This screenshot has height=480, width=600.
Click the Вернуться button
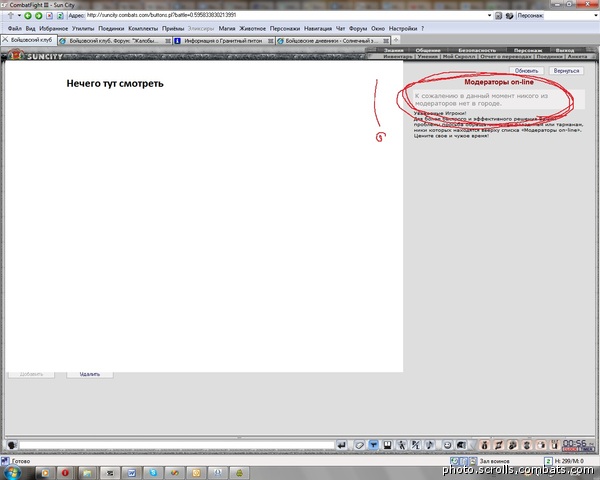pyautogui.click(x=566, y=71)
